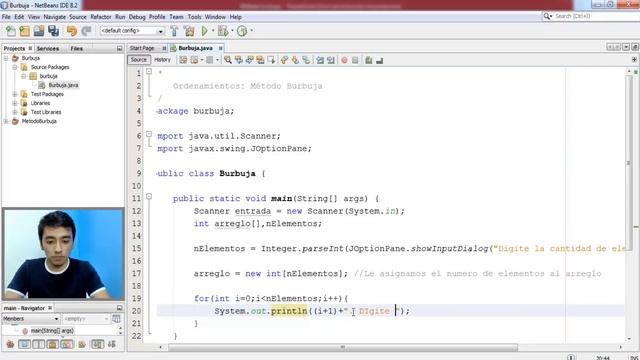Click Clean and Build Project icon
This screenshot has height=360, width=640.
(189, 31)
